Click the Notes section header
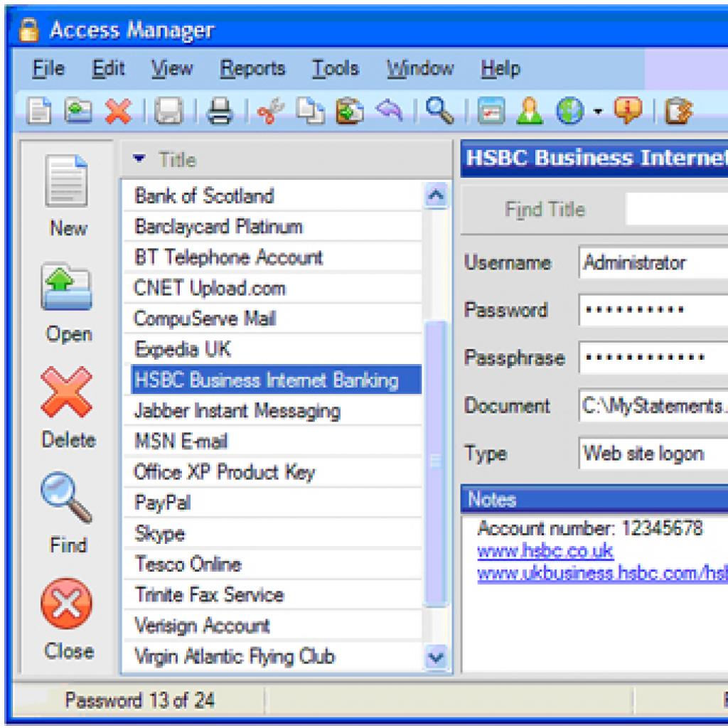The image size is (728, 728). tap(594, 500)
